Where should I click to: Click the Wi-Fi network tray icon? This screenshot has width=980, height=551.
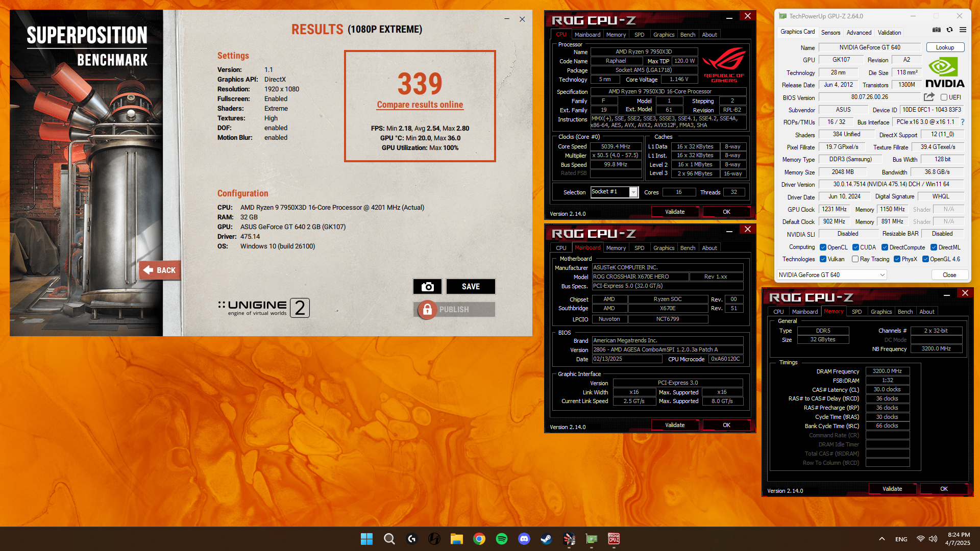point(920,539)
